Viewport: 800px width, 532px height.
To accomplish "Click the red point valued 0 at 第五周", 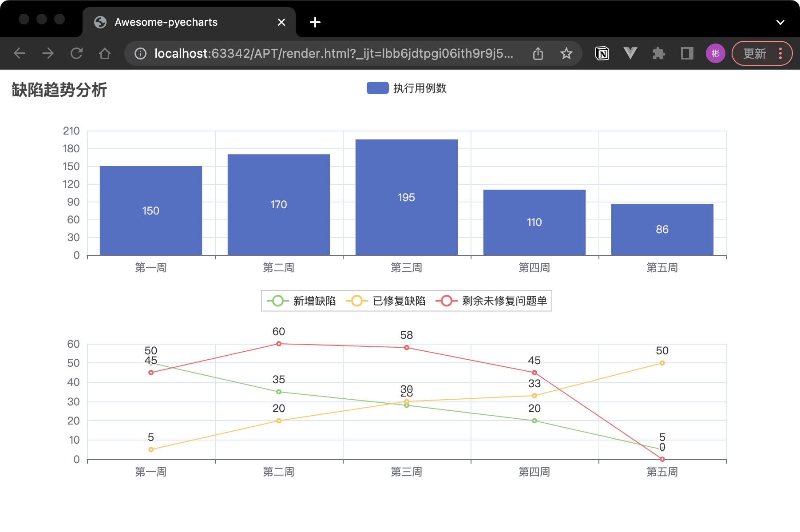I will pos(662,459).
